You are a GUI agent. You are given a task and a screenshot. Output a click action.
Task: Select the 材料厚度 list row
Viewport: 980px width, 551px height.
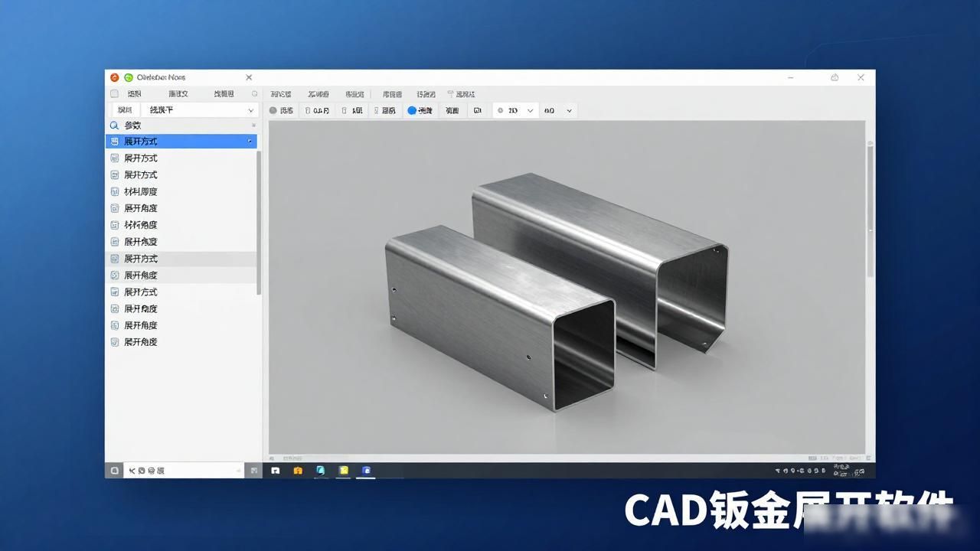point(181,191)
